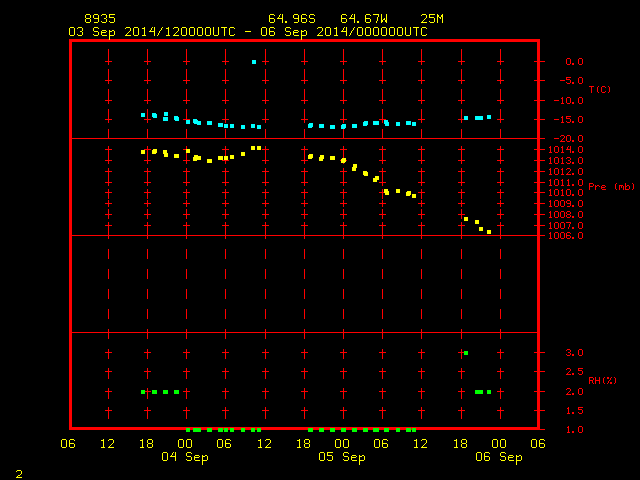Click the 04 Sep date label
The height and width of the screenshot is (480, 640).
coord(185,457)
